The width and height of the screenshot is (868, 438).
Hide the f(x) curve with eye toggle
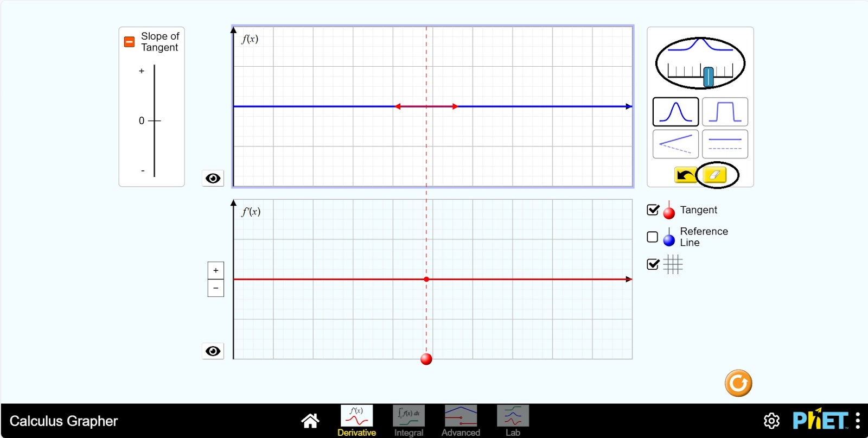213,179
